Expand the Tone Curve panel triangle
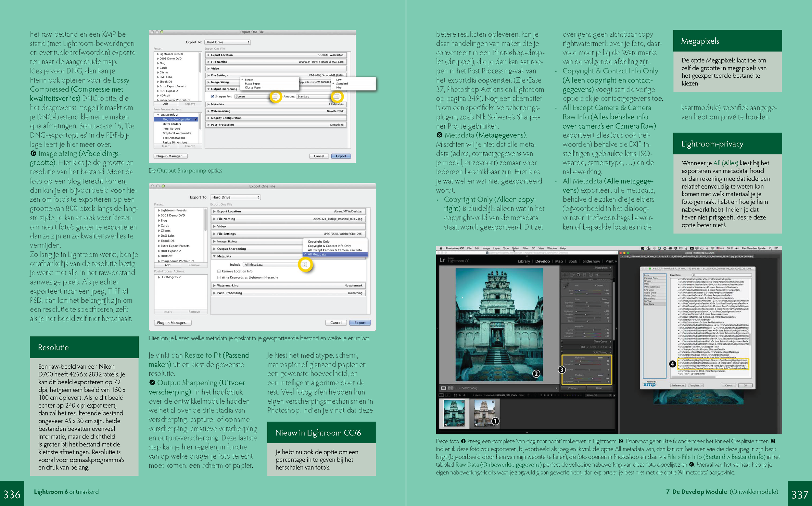Screen dimensions: 812x506 (610, 342)
